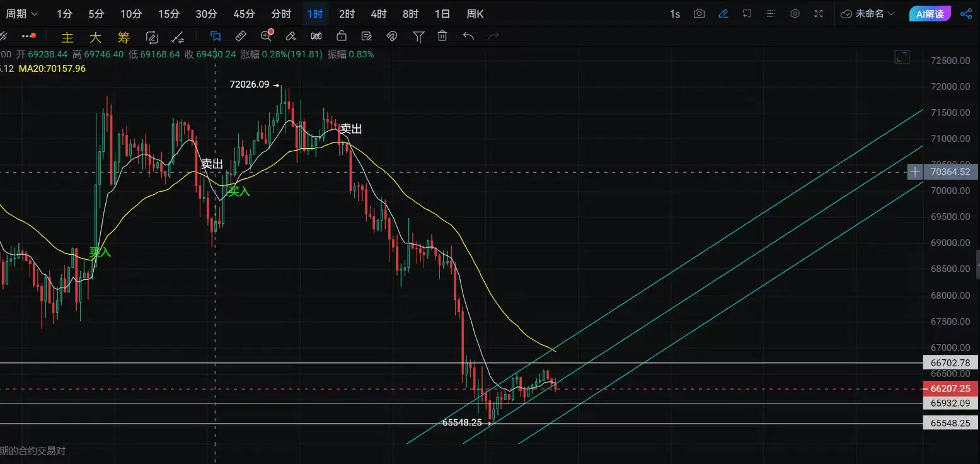Switch to the 1分 timeframe
This screenshot has height=464, width=980.
pyautogui.click(x=64, y=14)
